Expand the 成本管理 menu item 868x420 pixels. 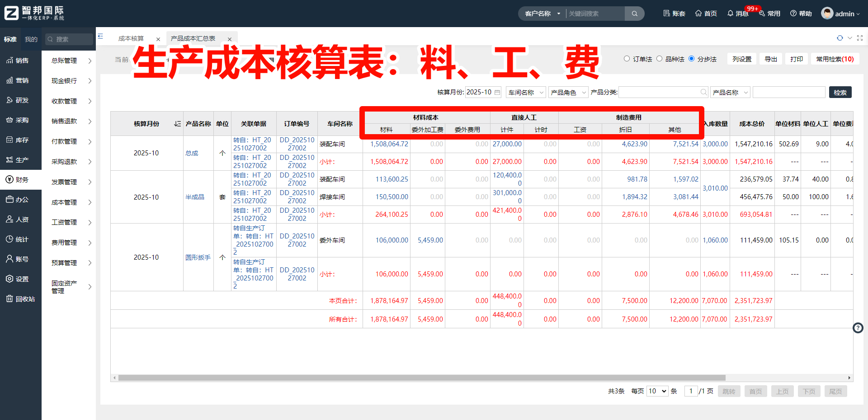tap(71, 202)
